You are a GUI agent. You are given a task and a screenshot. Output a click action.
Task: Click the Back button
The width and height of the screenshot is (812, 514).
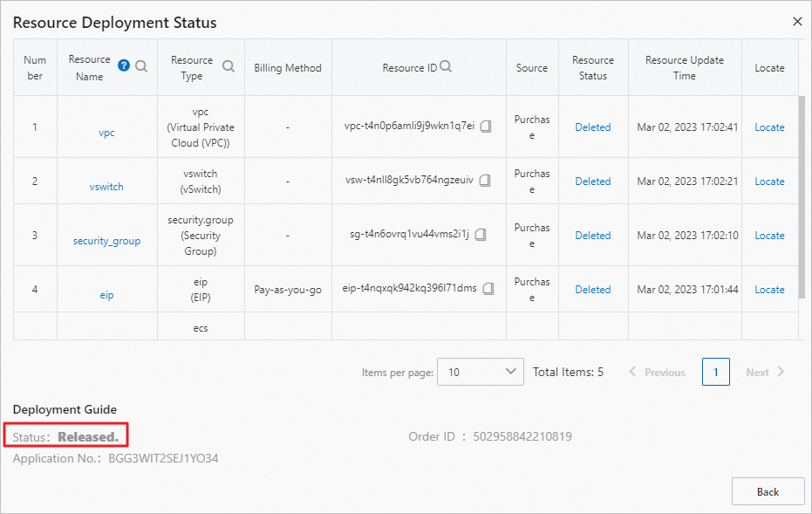coord(768,492)
